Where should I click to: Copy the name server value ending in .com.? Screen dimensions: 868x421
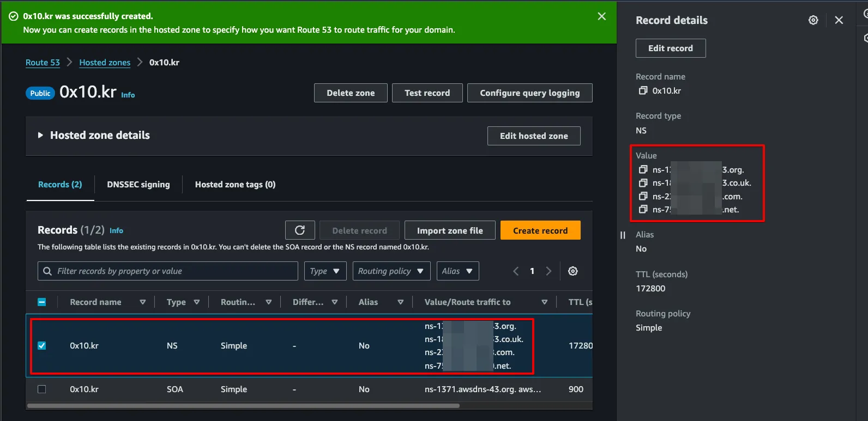click(643, 196)
